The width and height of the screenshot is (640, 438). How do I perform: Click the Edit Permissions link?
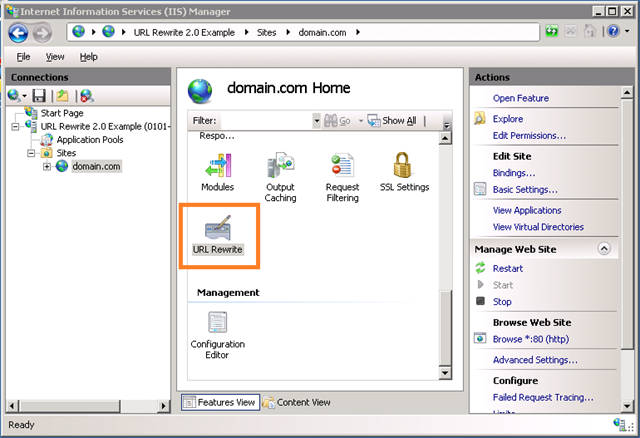[529, 136]
